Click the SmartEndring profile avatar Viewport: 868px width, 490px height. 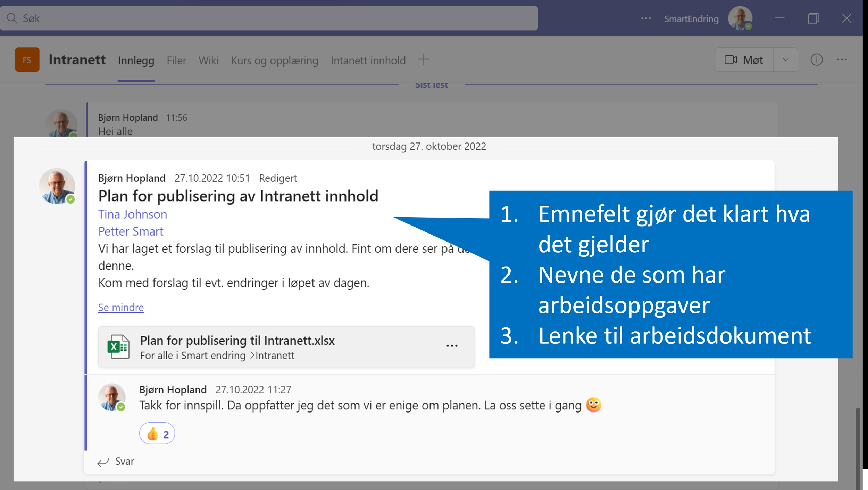740,18
